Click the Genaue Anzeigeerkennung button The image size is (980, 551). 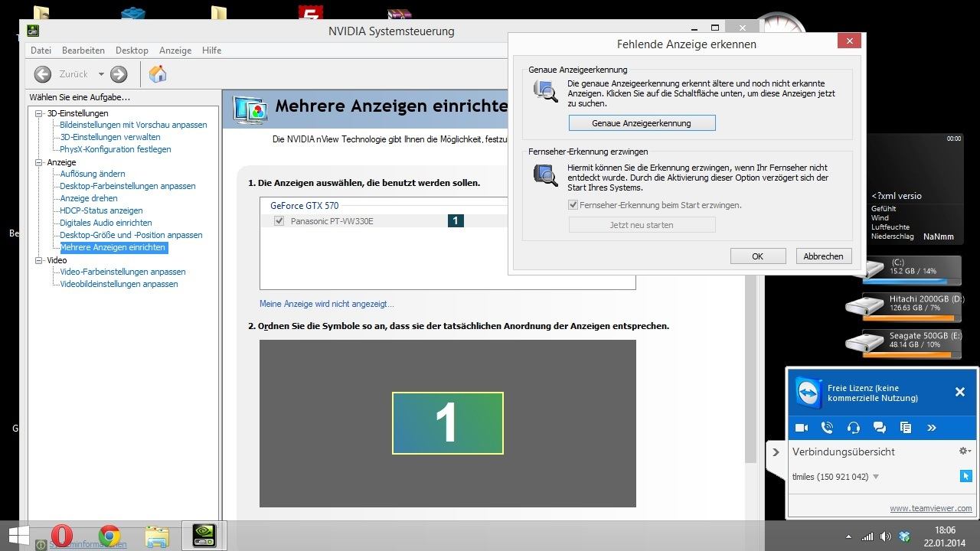[642, 123]
